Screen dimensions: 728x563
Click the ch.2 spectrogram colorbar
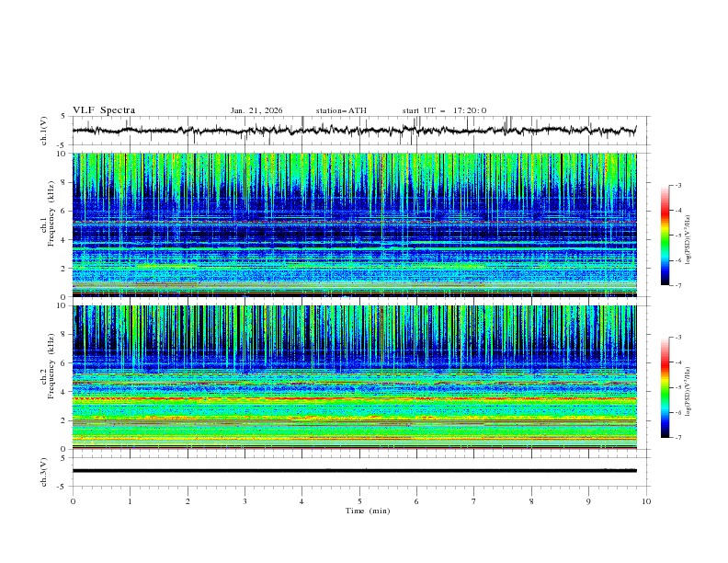tap(665, 387)
